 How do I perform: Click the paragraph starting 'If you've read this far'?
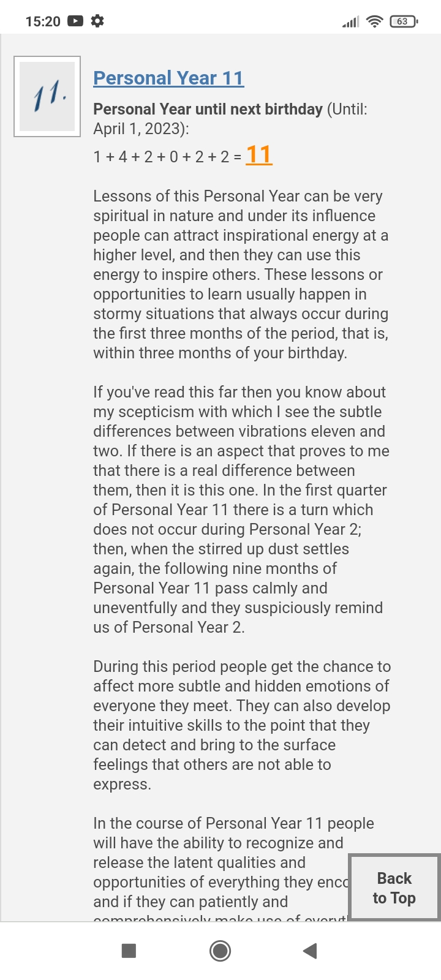241,510
